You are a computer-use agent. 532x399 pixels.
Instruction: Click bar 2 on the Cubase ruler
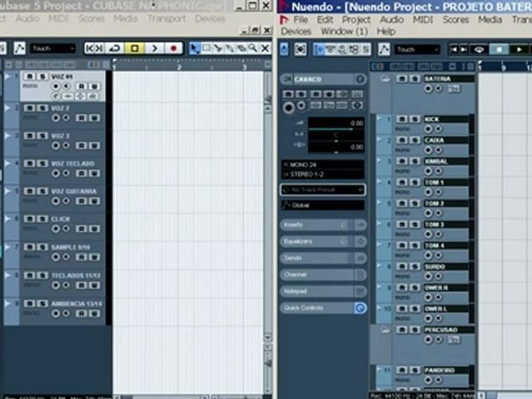click(x=179, y=67)
